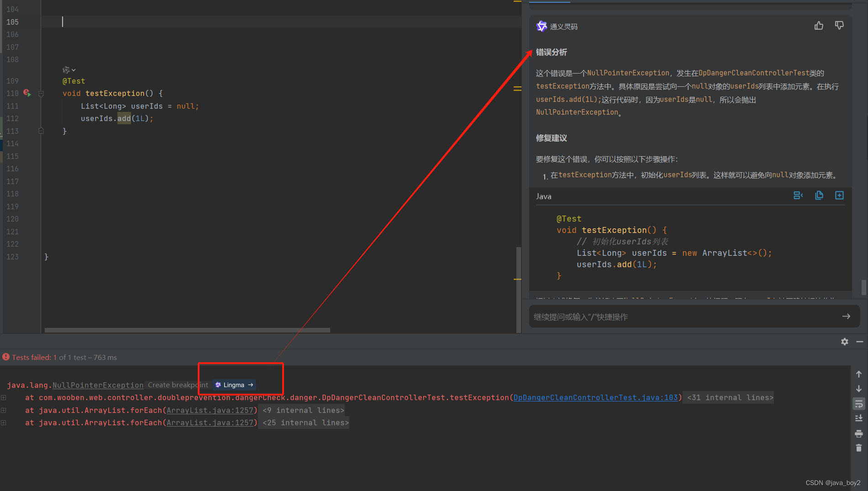
Task: Toggle soft-wrap in console output
Action: pyautogui.click(x=859, y=404)
